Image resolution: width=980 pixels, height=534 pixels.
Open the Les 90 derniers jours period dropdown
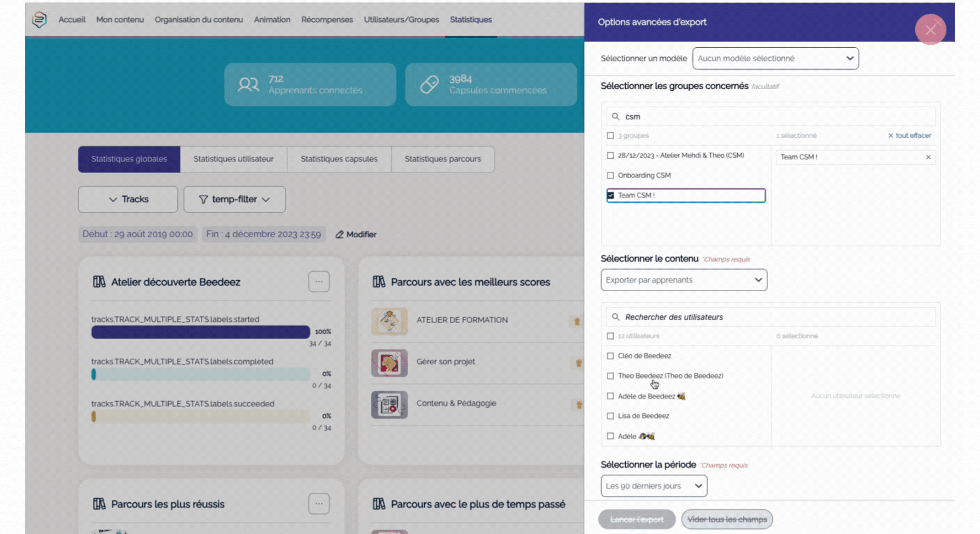[654, 486]
